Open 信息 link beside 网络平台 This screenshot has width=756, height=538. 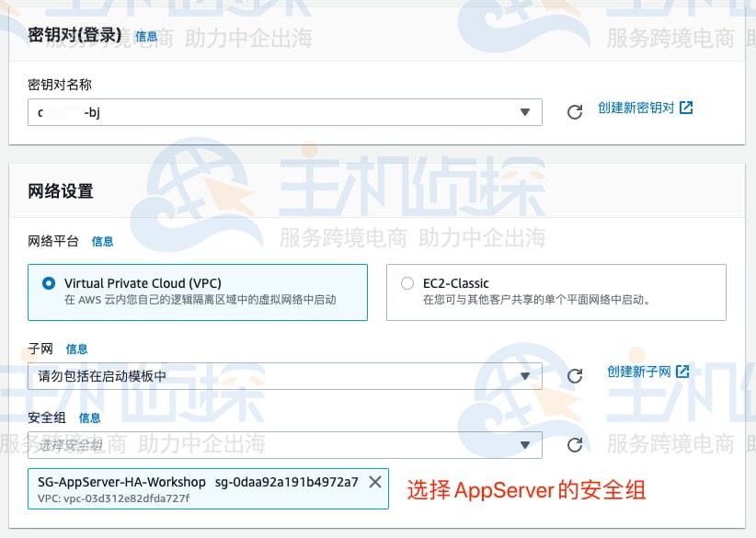pyautogui.click(x=103, y=241)
